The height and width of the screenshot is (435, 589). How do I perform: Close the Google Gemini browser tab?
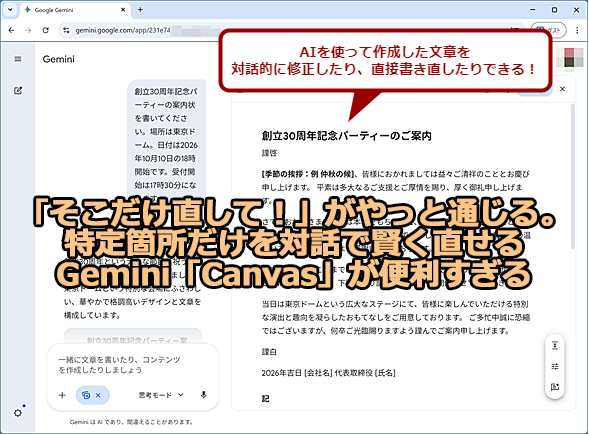click(x=123, y=10)
